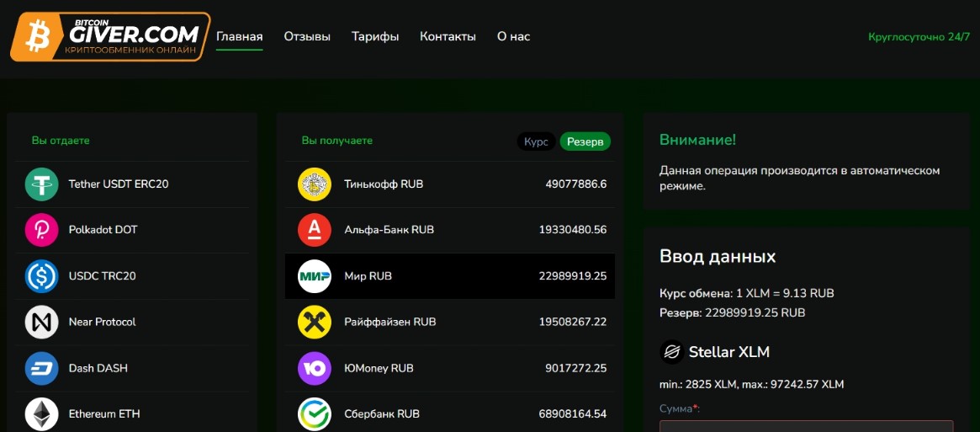Click the Внимание! heading
Viewport: 980px width, 432px height.
pyautogui.click(x=697, y=140)
